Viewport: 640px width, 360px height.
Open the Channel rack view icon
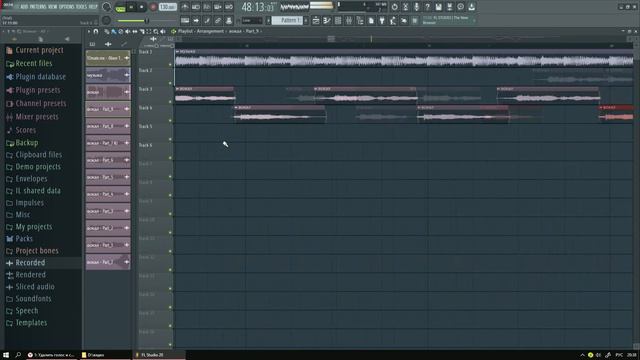click(338, 20)
